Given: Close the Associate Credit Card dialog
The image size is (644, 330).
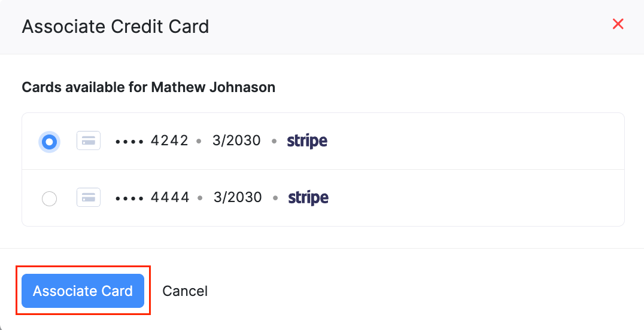Looking at the screenshot, I should point(618,25).
